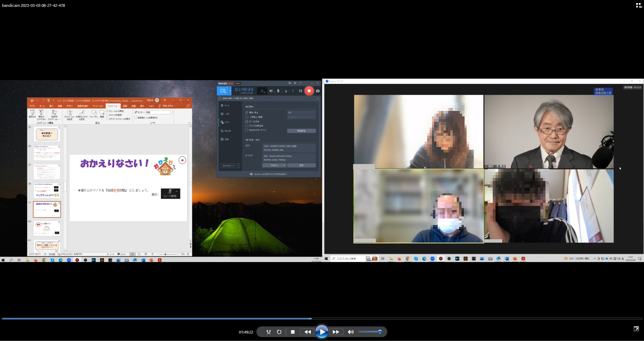Screen dimensions: 644x341
Task: Open the Bandicam scheduled recording clock icon
Action: tap(295, 83)
